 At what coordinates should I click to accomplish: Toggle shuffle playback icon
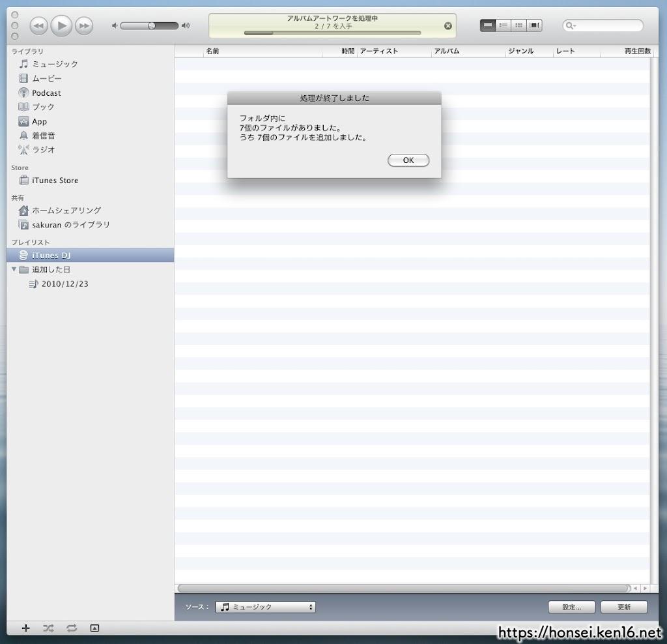pyautogui.click(x=49, y=628)
